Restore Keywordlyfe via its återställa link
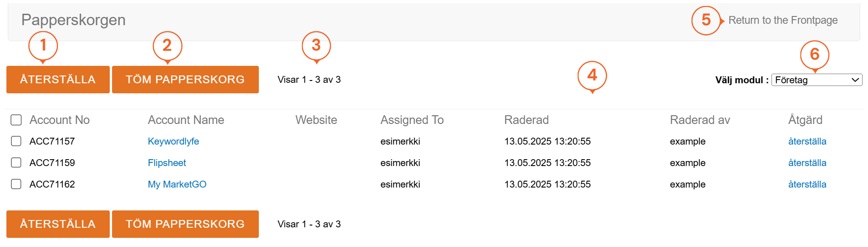 tap(807, 141)
